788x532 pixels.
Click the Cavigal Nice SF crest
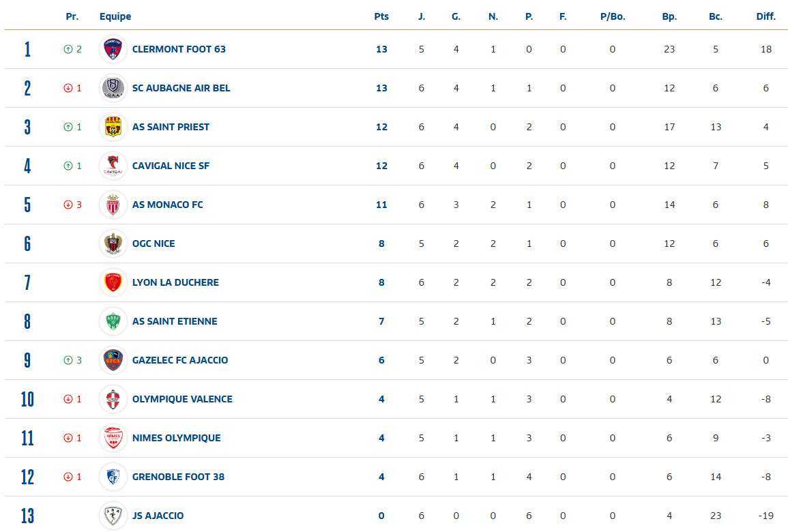[113, 166]
